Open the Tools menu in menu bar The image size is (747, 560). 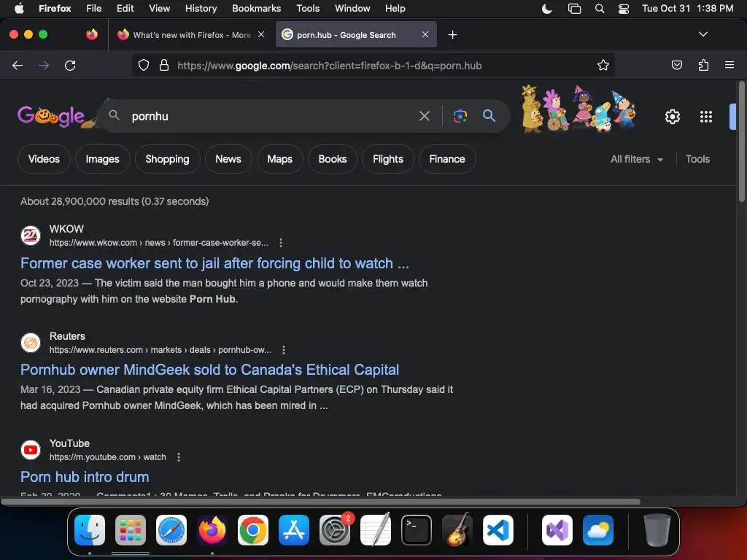[x=308, y=8]
